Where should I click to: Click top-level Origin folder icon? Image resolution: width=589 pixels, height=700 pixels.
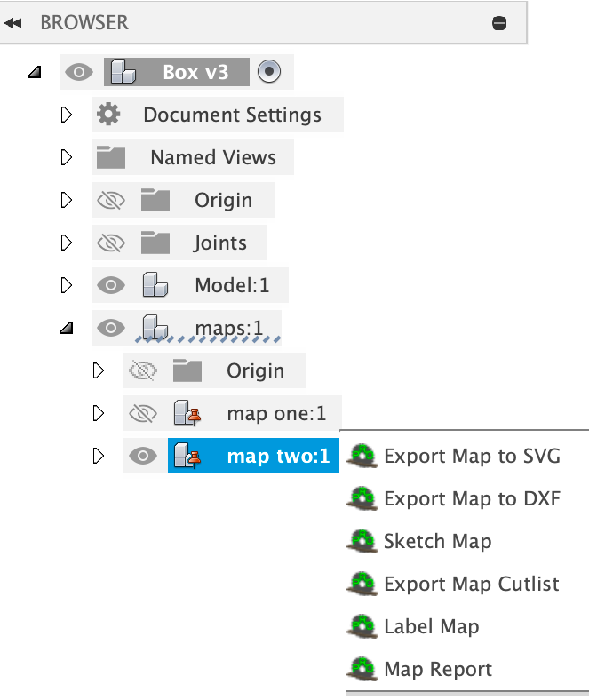155,200
